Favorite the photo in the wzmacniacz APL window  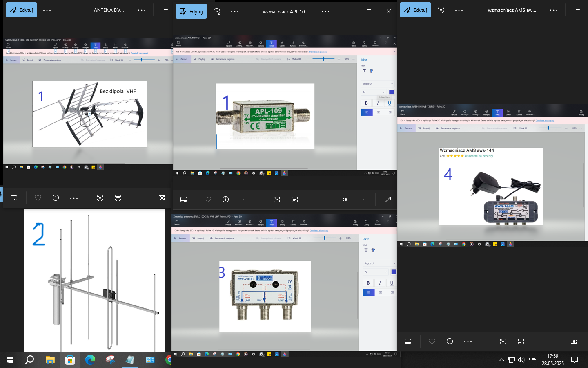[208, 200]
